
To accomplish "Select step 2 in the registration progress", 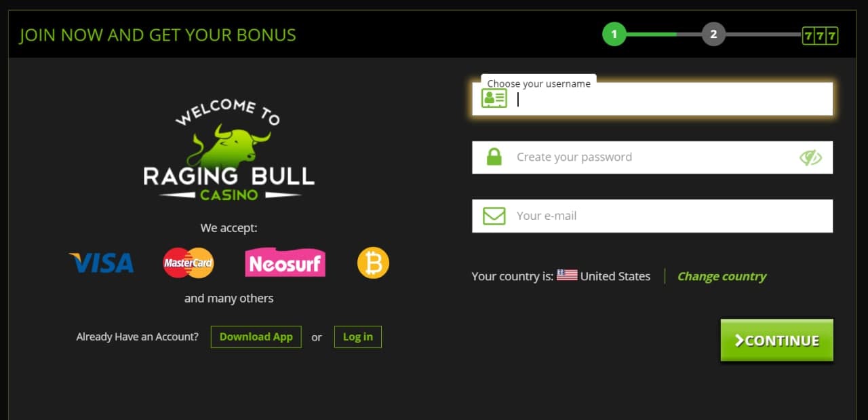I will [713, 34].
